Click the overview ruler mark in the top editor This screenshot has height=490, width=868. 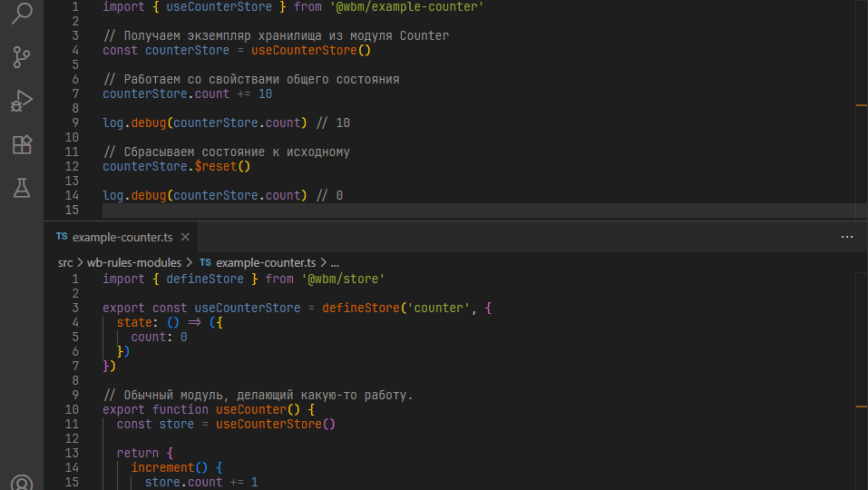(862, 105)
